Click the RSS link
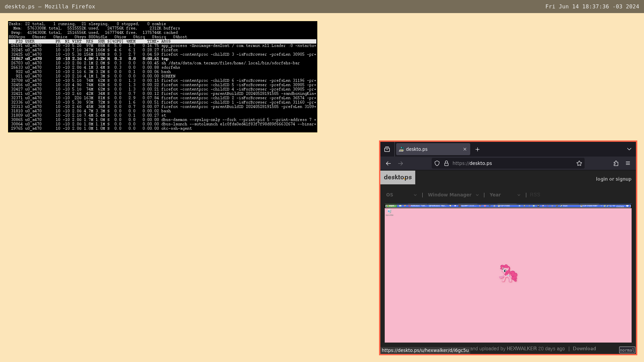This screenshot has height=362, width=644. 535,195
